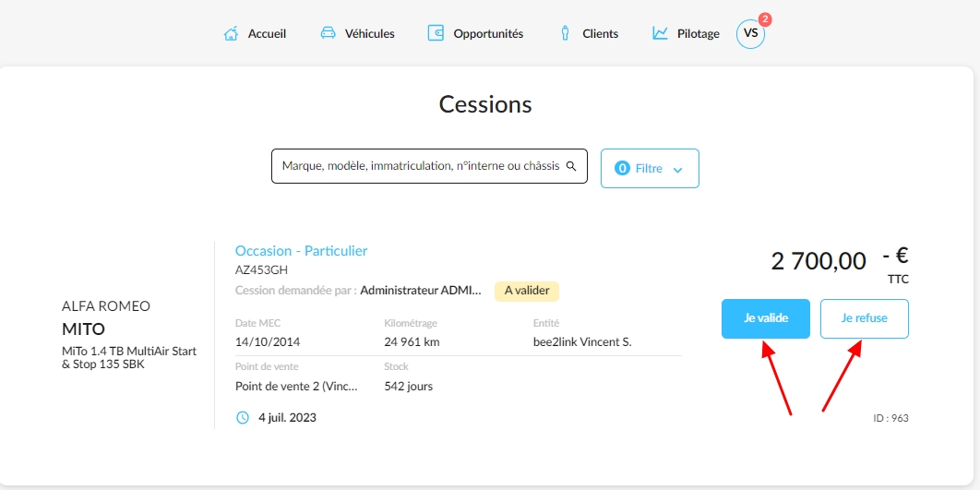Click the red notification badge showing 2

tap(765, 19)
